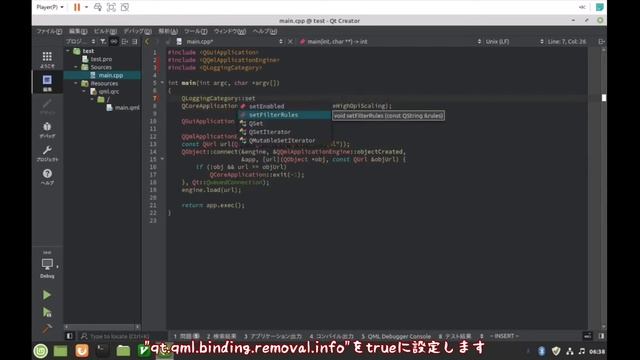Image resolution: width=640 pixels, height=360 pixels.
Task: Collapse the Sources folder
Action: (x=76, y=67)
